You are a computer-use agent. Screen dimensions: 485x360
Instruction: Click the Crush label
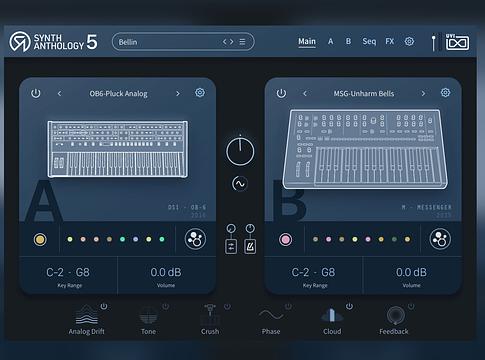pos(210,331)
